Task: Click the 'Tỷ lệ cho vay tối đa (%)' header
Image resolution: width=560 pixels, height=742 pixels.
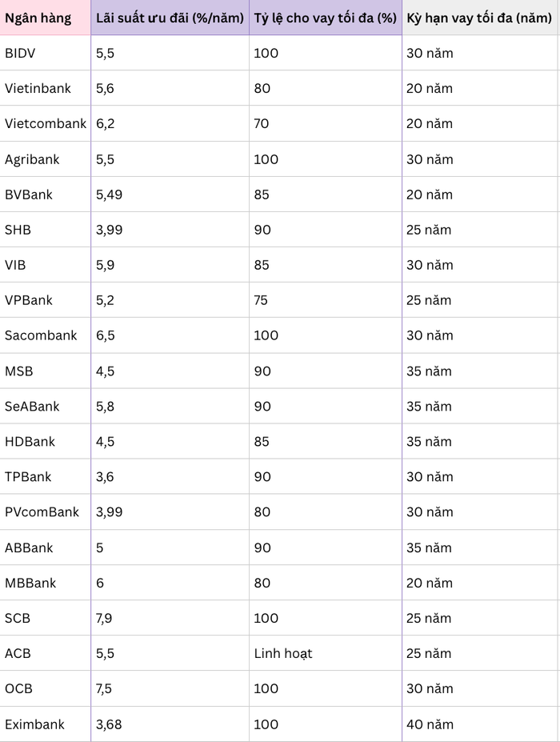Action: (x=325, y=18)
